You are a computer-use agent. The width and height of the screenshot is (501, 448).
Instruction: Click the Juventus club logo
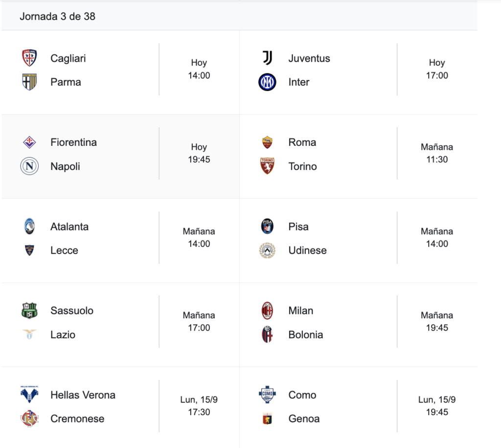267,58
